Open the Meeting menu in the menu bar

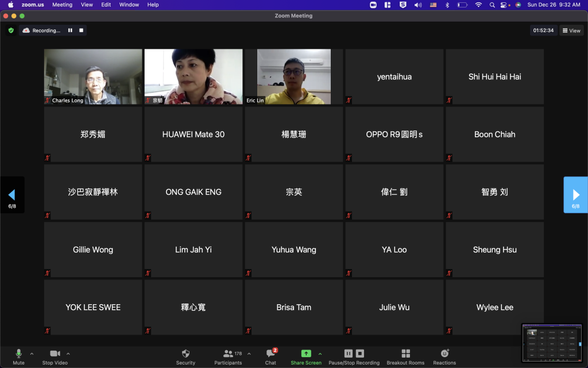(62, 5)
